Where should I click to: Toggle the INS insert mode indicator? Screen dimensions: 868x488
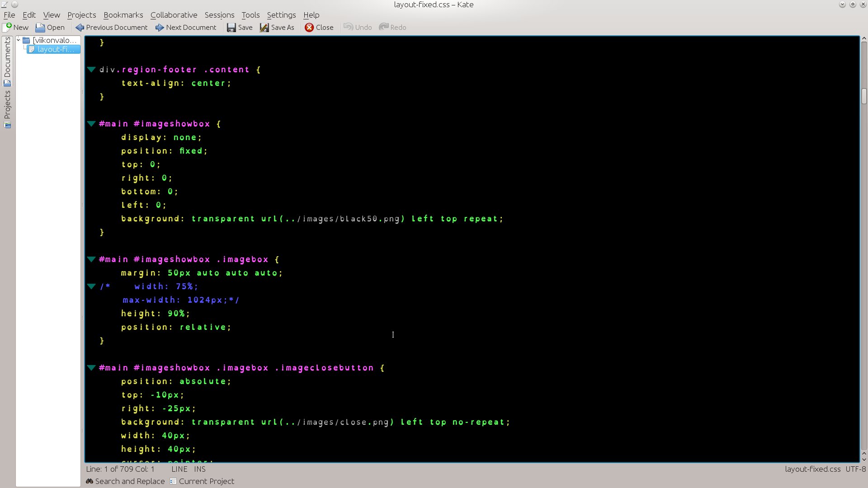[200, 469]
